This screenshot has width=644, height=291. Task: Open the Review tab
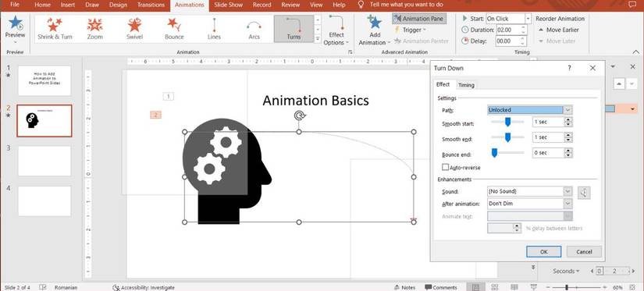290,5
